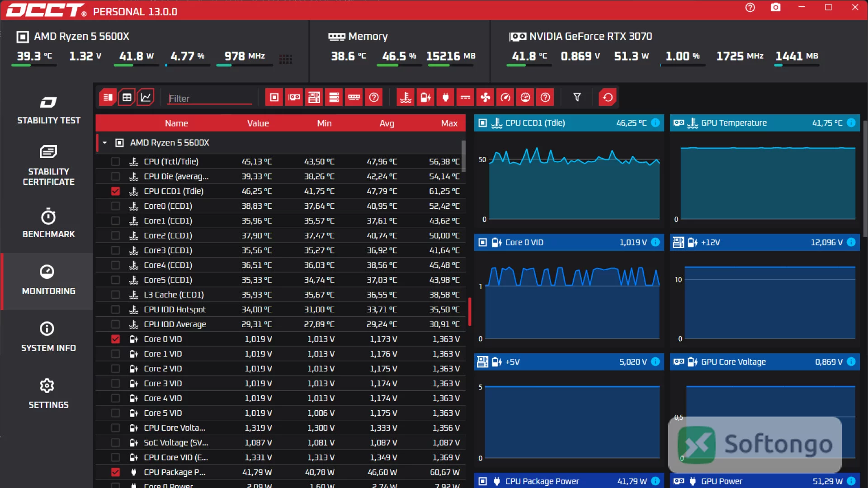Enable the Core 1 VID checkbox
Viewport: 868px width, 488px height.
click(x=116, y=354)
